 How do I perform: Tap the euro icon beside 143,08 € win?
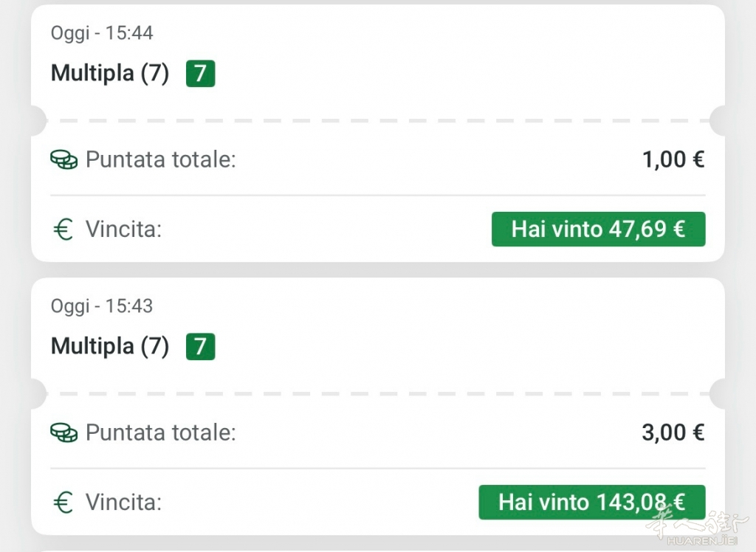tap(63, 503)
